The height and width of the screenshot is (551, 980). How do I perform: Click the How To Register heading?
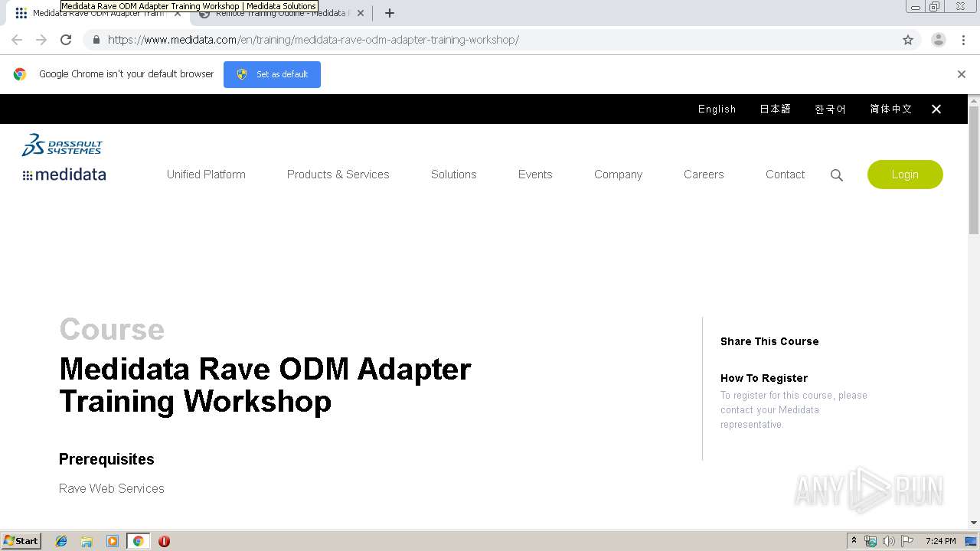(764, 378)
